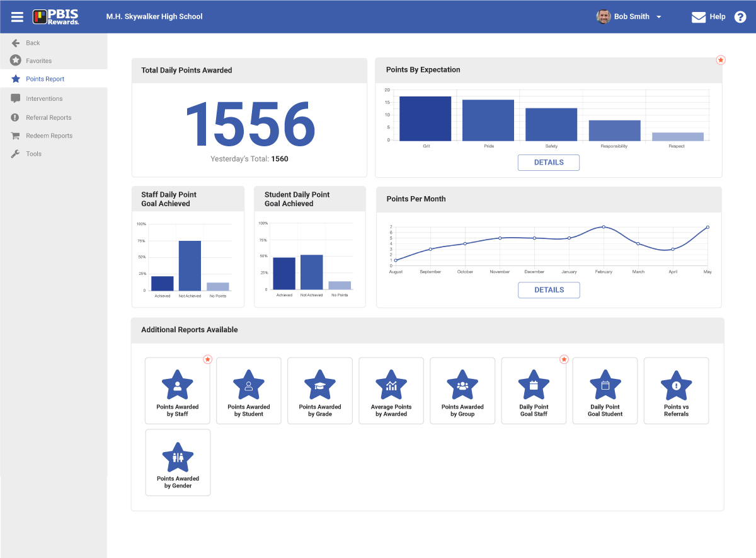Viewport: 756px width, 558px height.
Task: Open Points Awarded by Group report
Action: point(462,390)
